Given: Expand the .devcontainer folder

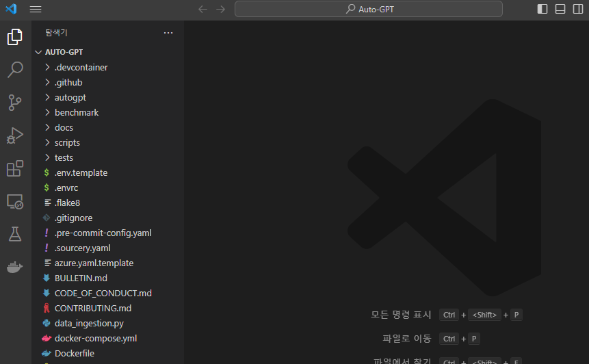Looking at the screenshot, I should [108, 67].
